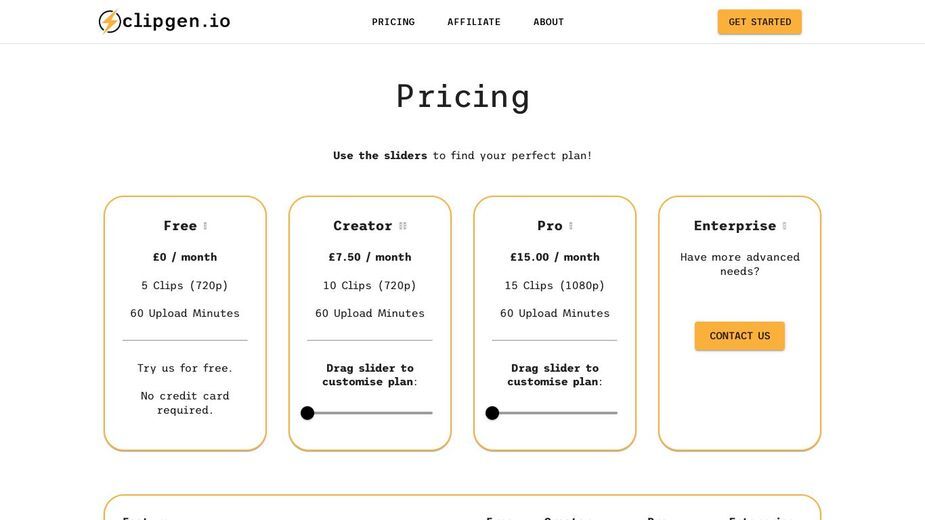This screenshot has width=925, height=520.
Task: Click the Contact Us button
Action: coord(739,336)
